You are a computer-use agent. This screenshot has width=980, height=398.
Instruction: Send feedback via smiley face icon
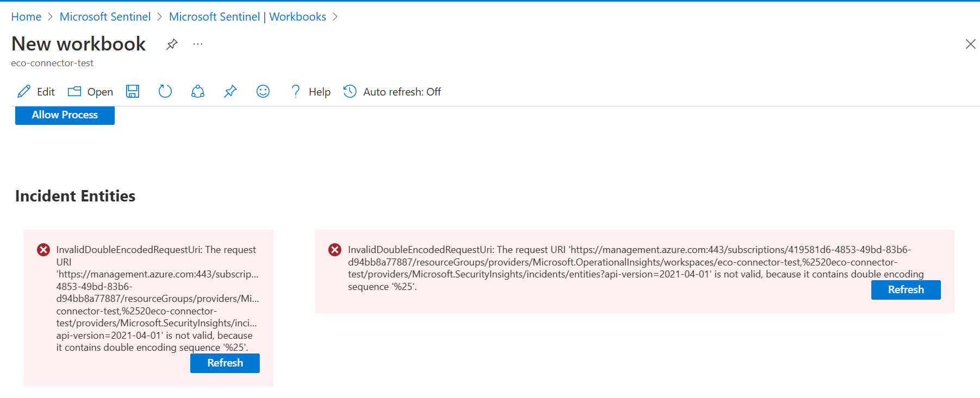(x=263, y=91)
